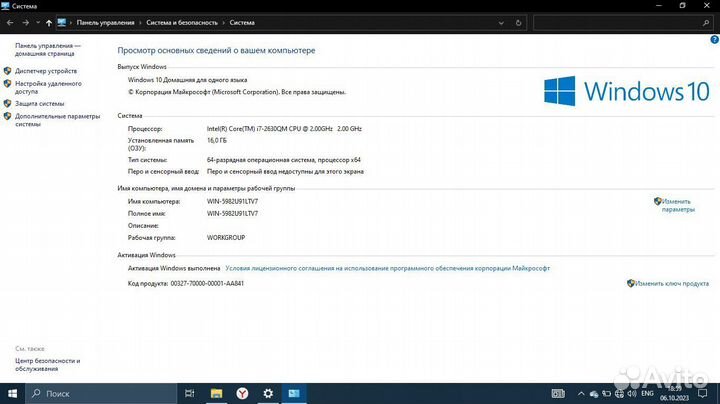Click the Back navigation arrow

[x=10, y=22]
